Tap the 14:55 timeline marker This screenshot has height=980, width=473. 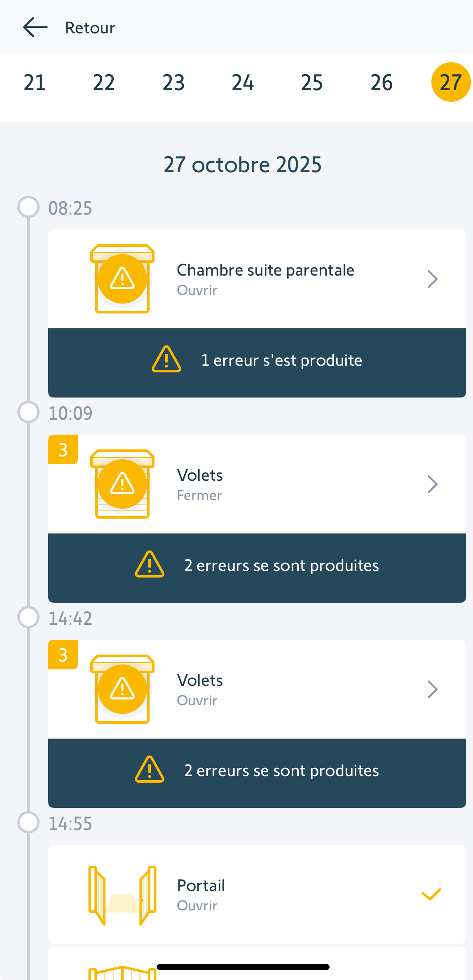click(x=28, y=822)
